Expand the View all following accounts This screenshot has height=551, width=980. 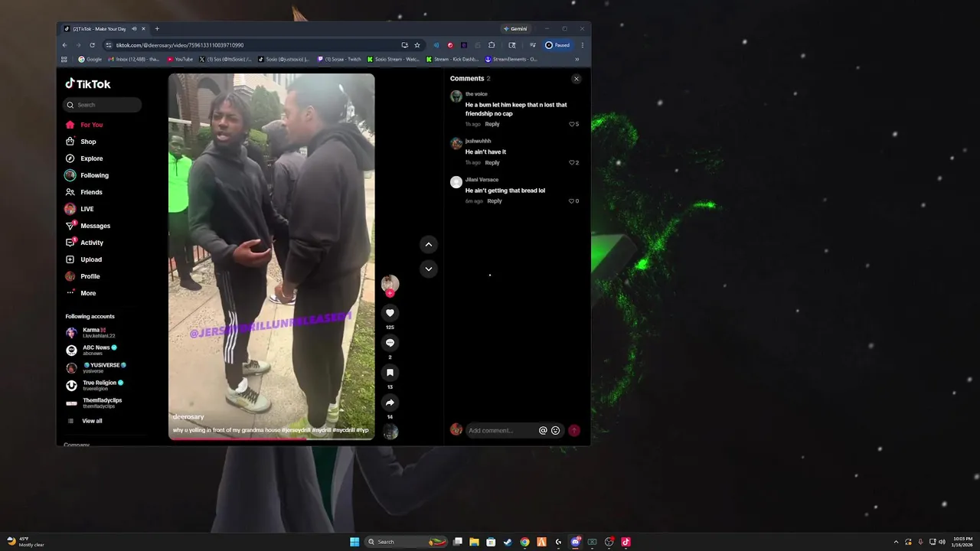[x=84, y=421]
